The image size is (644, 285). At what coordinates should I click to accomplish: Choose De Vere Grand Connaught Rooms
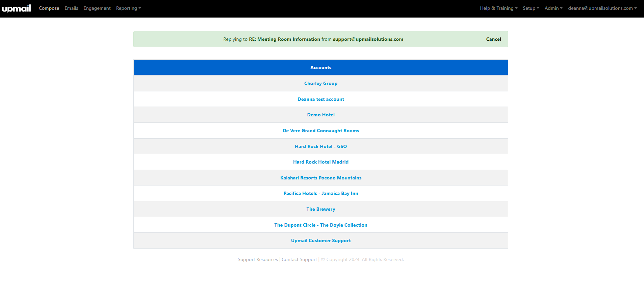pyautogui.click(x=321, y=131)
